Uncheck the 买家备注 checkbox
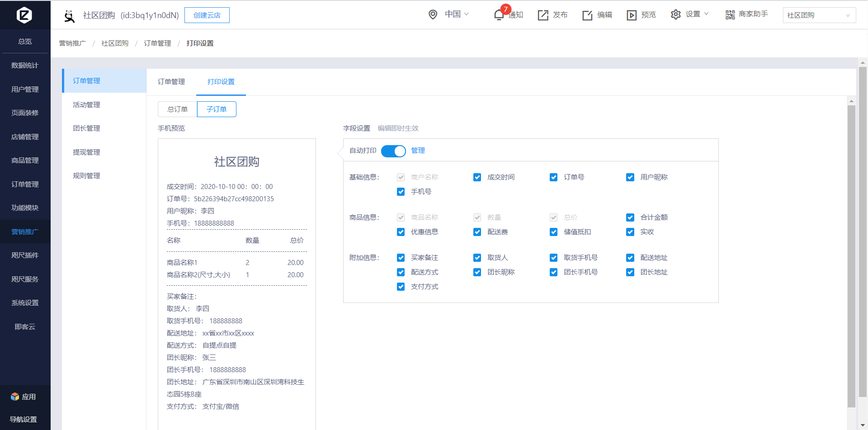868x430 pixels. (401, 258)
